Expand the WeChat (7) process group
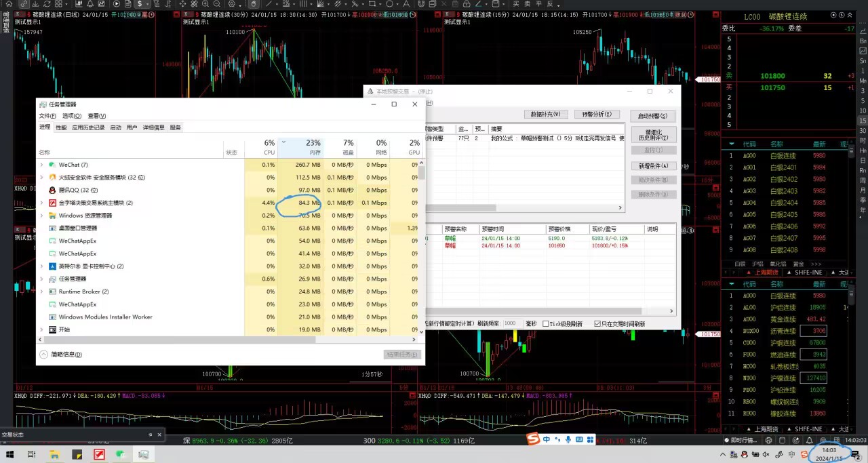Screen dimensions: 868x463 coord(41,165)
